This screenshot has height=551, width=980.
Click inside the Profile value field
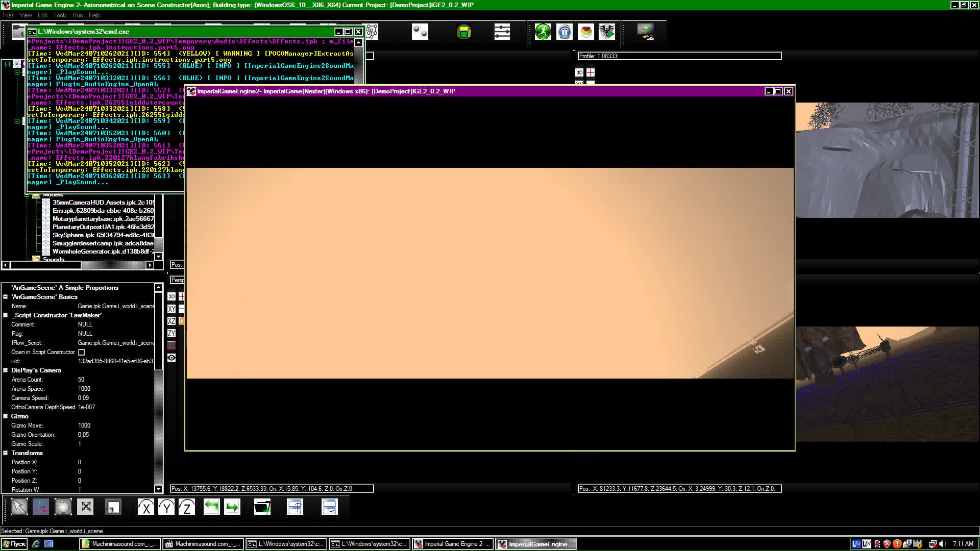[664, 56]
